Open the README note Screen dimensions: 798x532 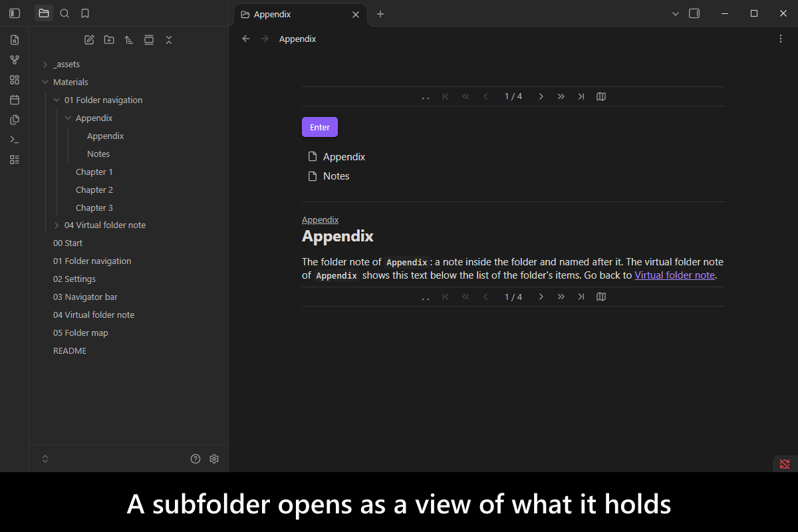(70, 351)
